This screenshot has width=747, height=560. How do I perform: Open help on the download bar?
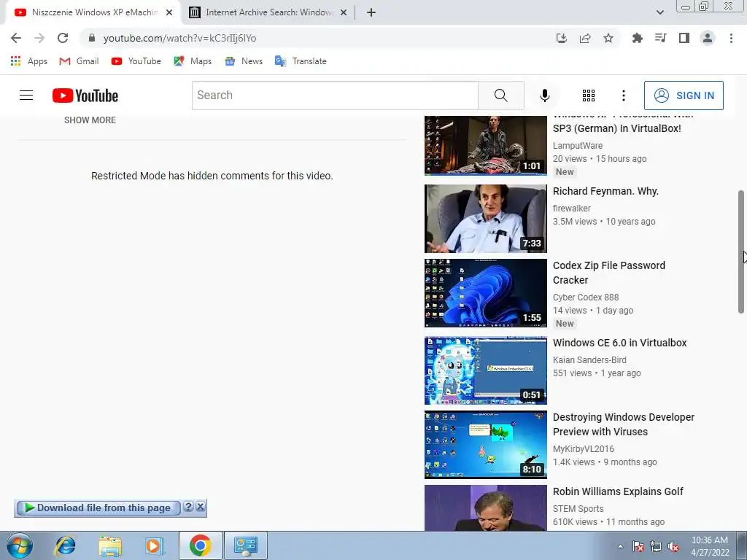(x=189, y=507)
